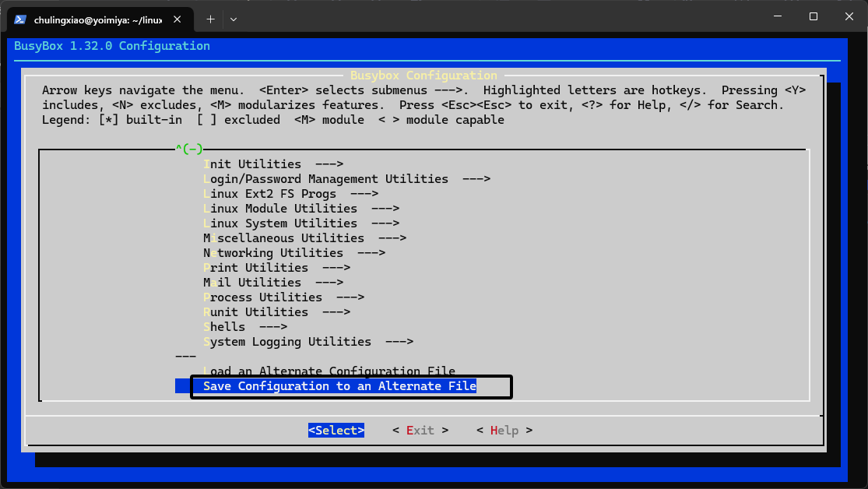Select the Shells menu entry

point(245,327)
